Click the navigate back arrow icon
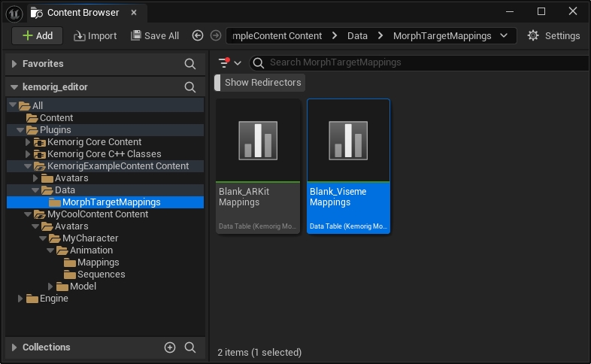 tap(198, 35)
